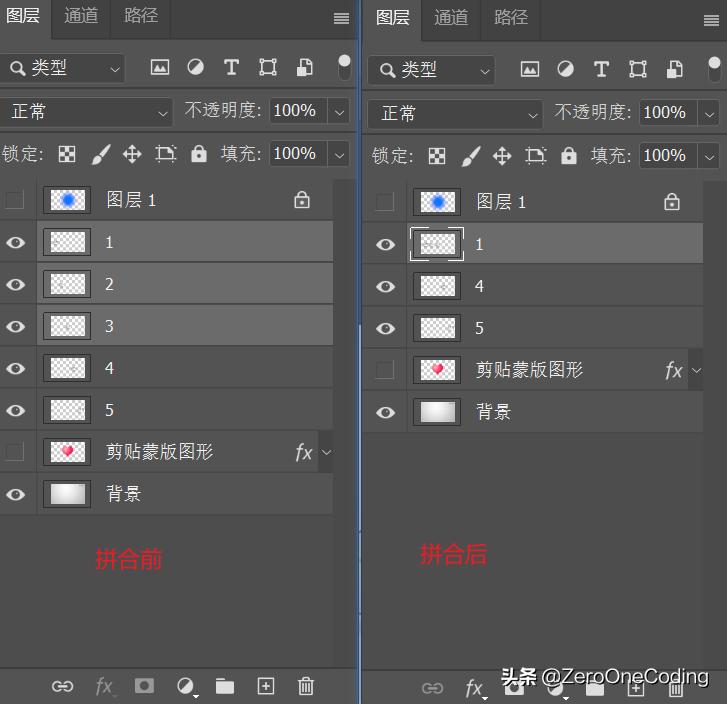The width and height of the screenshot is (727, 704).
Task: Filter smart objects in right panel
Action: [x=674, y=69]
